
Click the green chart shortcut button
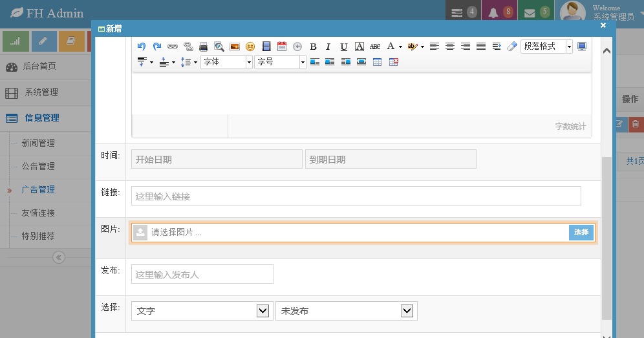tap(16, 41)
